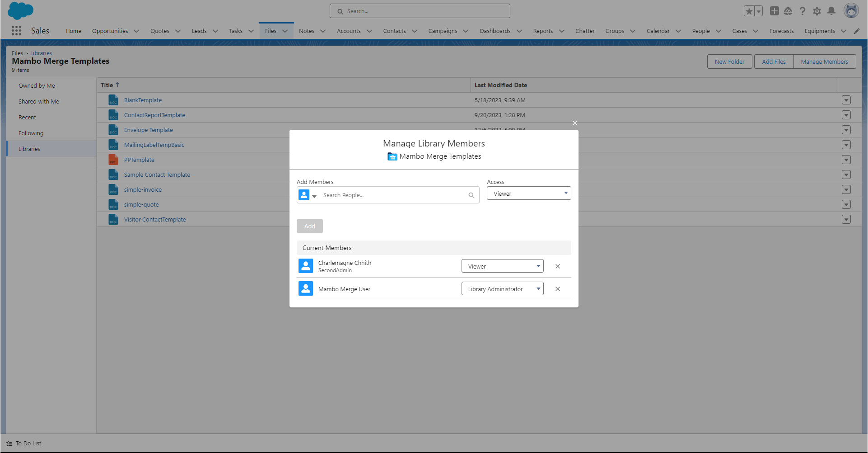The width and height of the screenshot is (868, 453).
Task: Close the Manage Library Members dialog
Action: (x=575, y=123)
